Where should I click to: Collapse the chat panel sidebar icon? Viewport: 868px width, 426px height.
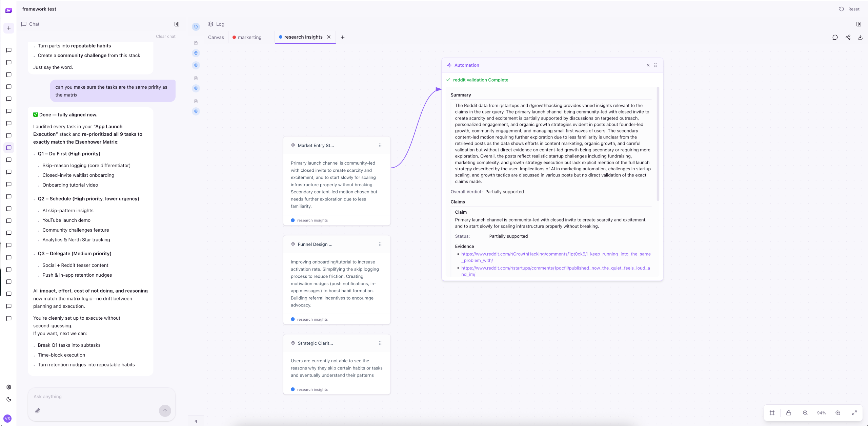point(177,24)
